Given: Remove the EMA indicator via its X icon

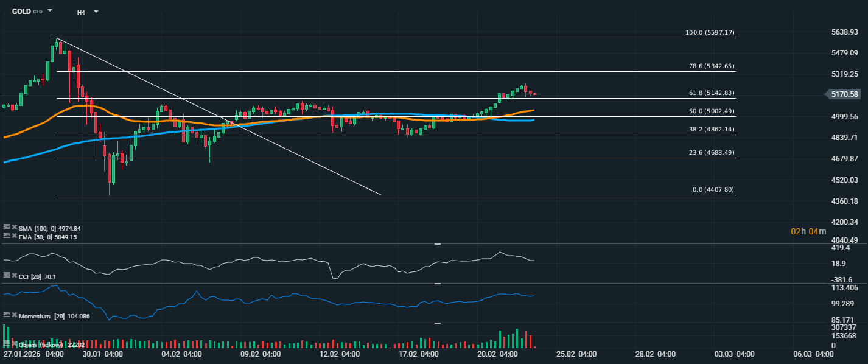Looking at the screenshot, I should [x=13, y=236].
